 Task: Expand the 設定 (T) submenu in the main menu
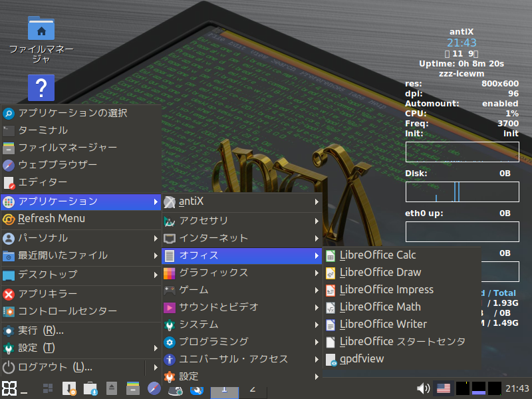coord(81,348)
